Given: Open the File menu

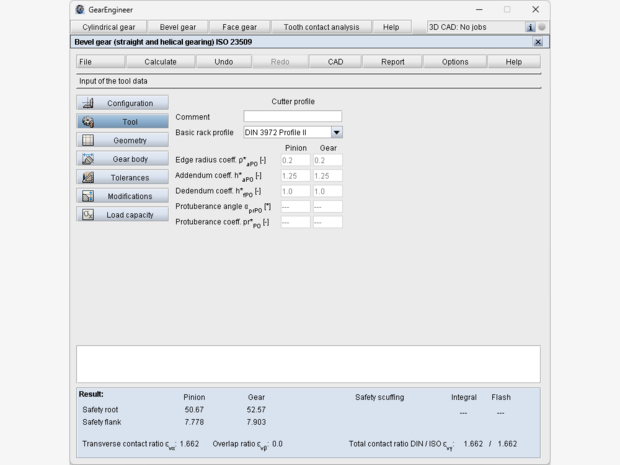Looking at the screenshot, I should click(x=86, y=62).
